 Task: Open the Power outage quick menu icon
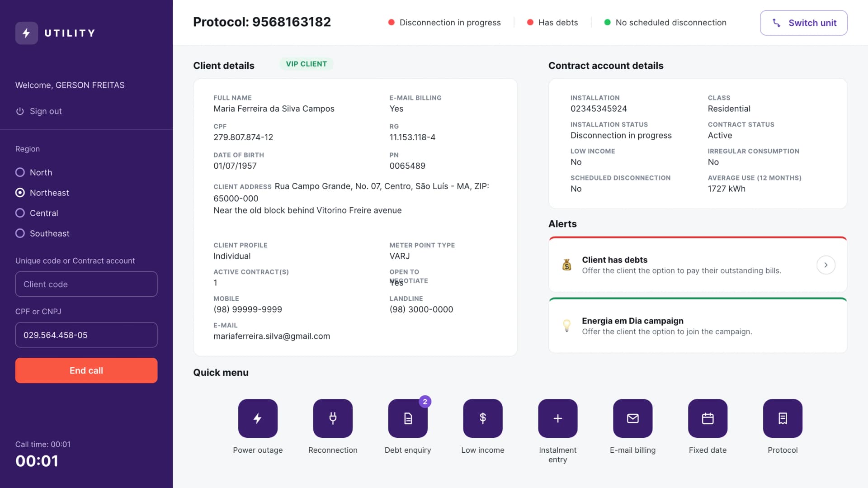point(258,418)
